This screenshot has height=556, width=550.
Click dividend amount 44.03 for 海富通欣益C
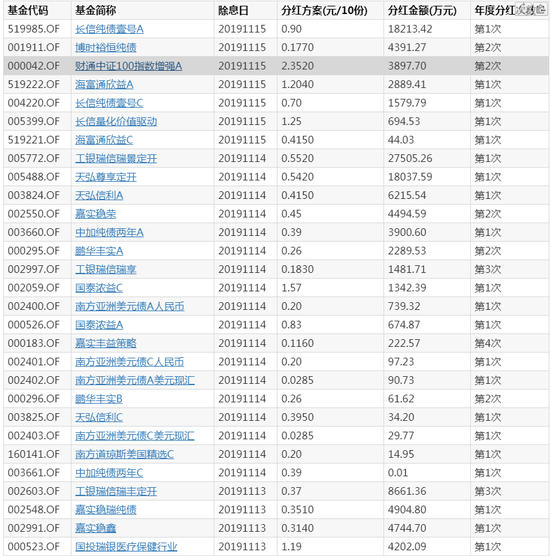pos(401,140)
